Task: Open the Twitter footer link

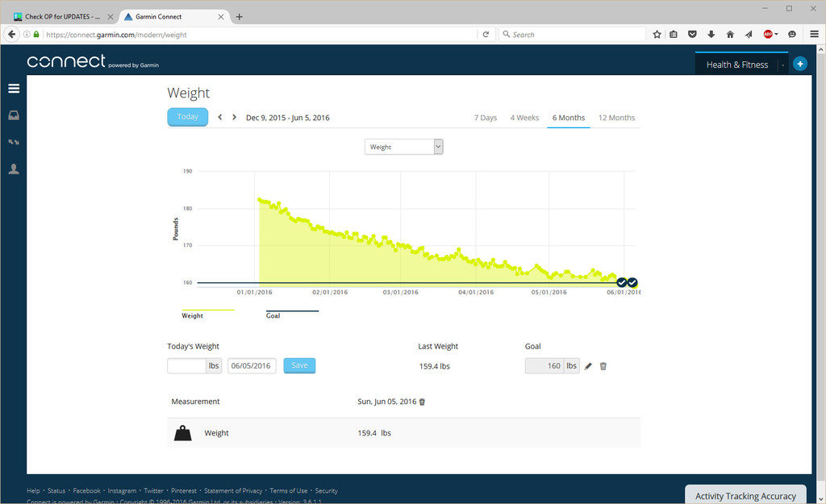Action: (153, 491)
